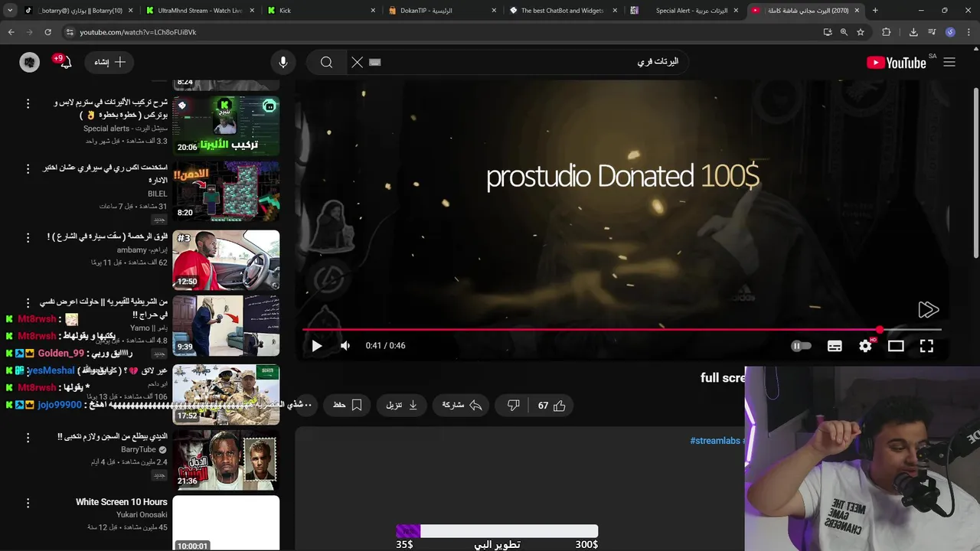Click the تنزيل download button
Screen dimensions: 980x551
coord(401,405)
